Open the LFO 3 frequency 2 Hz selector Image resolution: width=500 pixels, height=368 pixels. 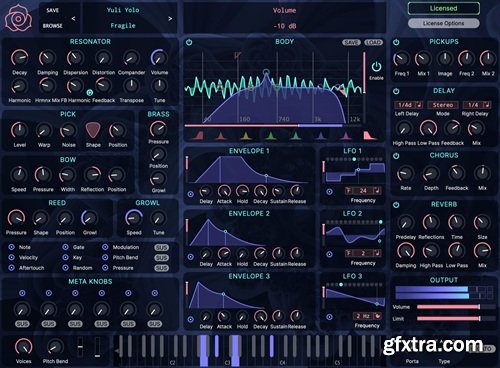click(367, 316)
